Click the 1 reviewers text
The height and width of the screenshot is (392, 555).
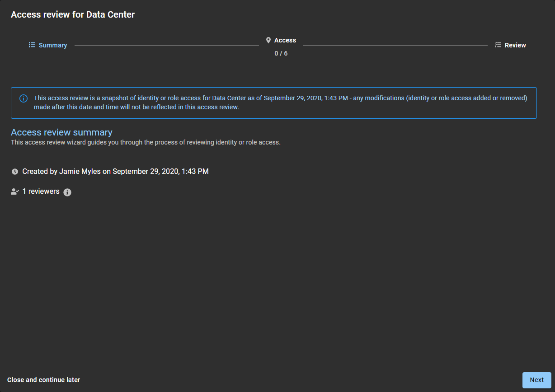(x=41, y=191)
